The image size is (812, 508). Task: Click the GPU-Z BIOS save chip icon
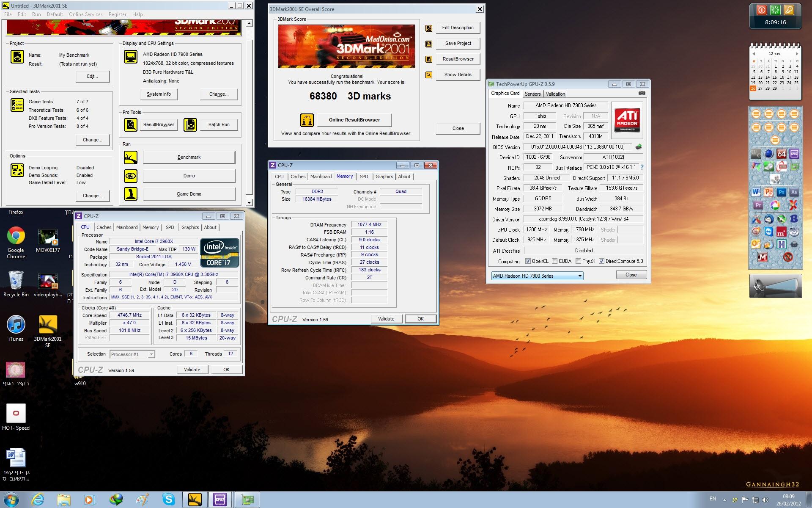point(638,147)
